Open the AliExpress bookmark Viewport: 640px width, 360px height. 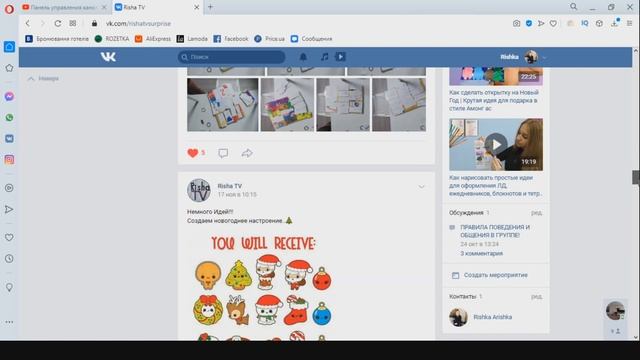pyautogui.click(x=153, y=39)
